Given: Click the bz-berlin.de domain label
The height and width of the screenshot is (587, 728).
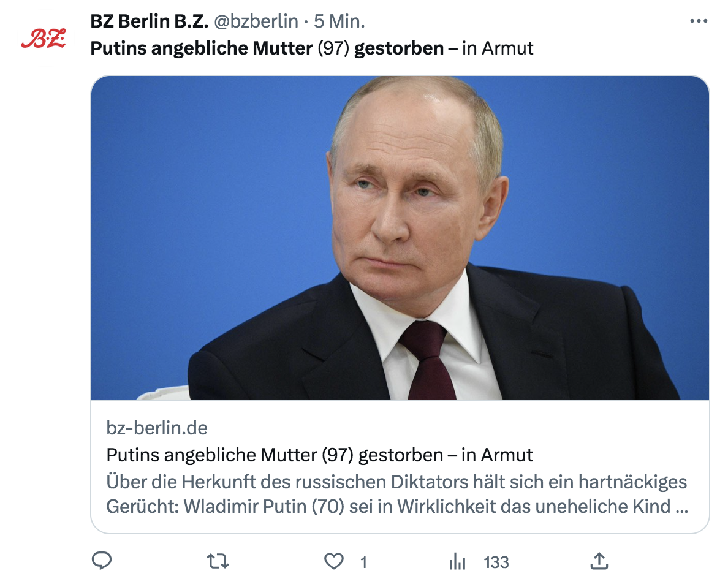Looking at the screenshot, I should coord(157,427).
